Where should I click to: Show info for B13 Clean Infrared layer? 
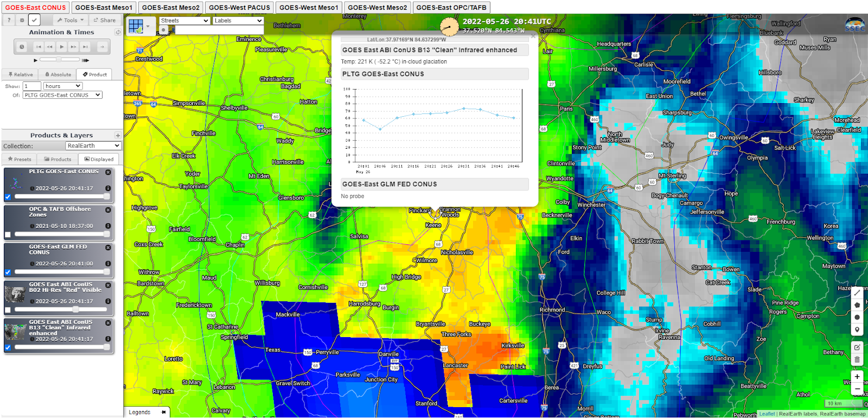coord(108,339)
